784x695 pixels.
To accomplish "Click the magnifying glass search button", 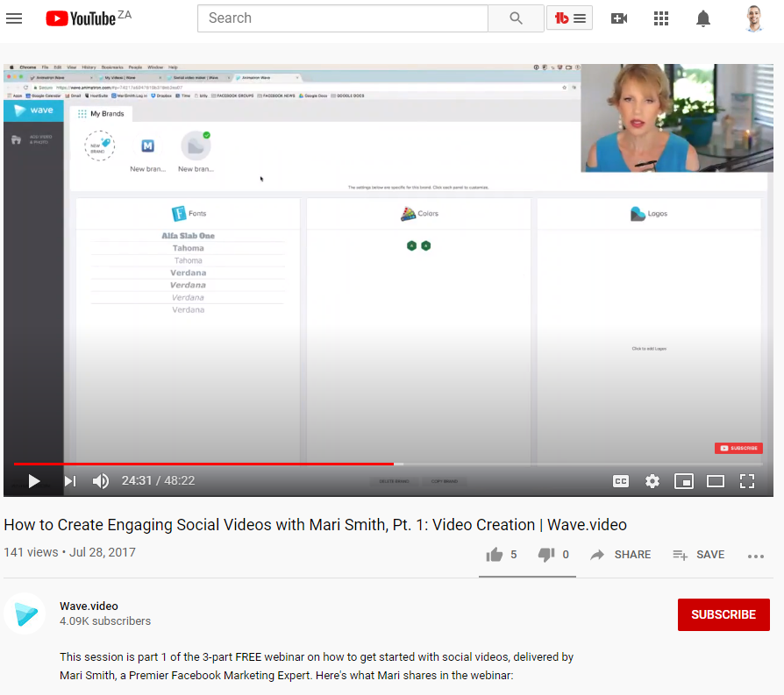I will pyautogui.click(x=516, y=18).
